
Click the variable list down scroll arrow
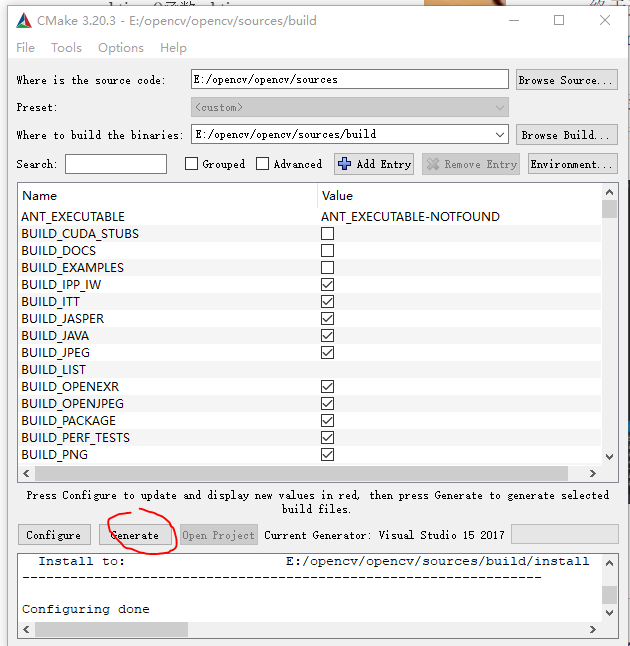click(610, 456)
